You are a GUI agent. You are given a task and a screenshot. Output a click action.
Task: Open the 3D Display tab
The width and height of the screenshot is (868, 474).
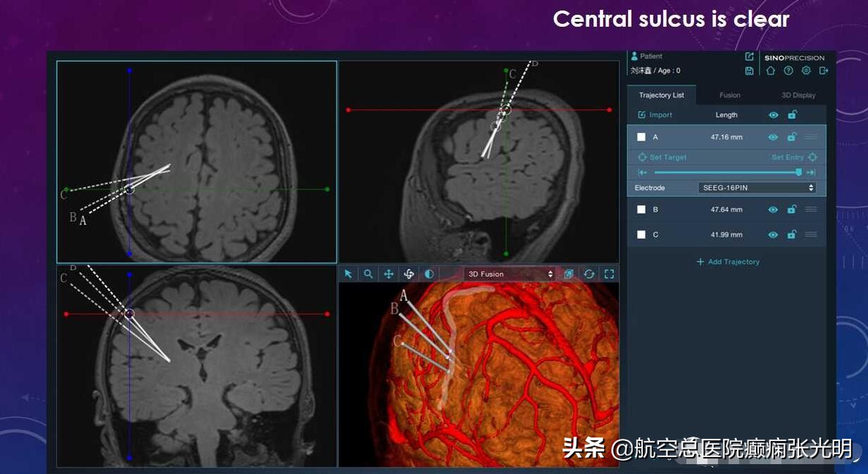[798, 95]
